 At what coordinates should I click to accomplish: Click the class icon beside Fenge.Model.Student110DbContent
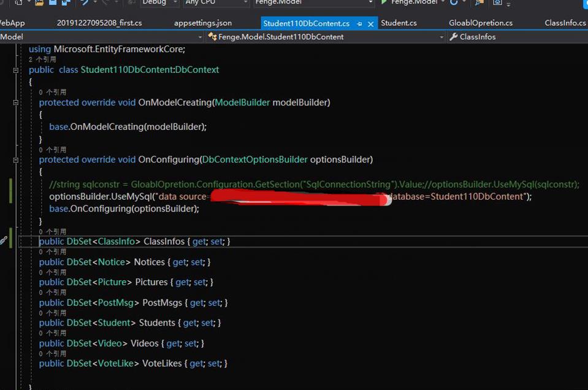pyautogui.click(x=212, y=36)
